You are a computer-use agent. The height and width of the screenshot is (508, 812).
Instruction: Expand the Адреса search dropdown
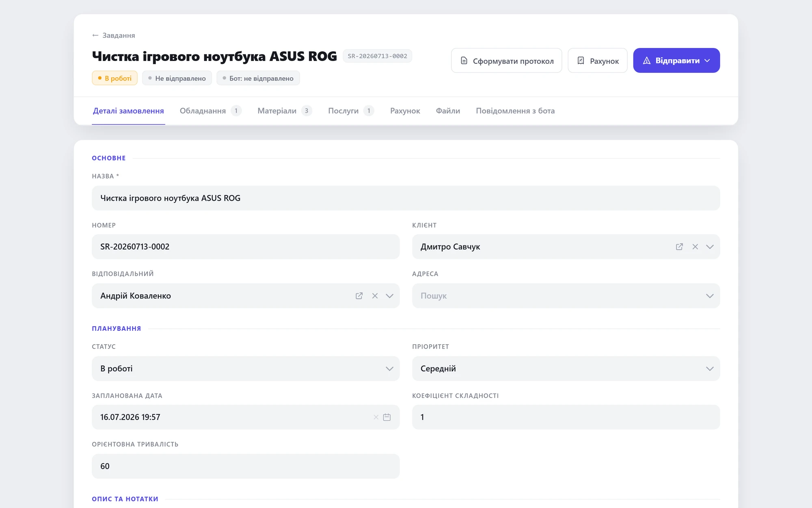click(x=566, y=296)
